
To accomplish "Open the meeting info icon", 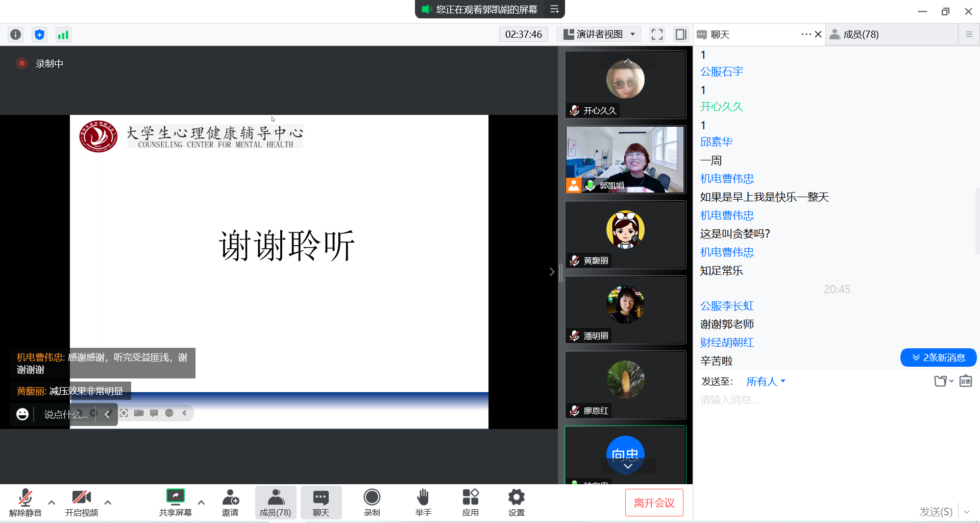I will click(16, 34).
